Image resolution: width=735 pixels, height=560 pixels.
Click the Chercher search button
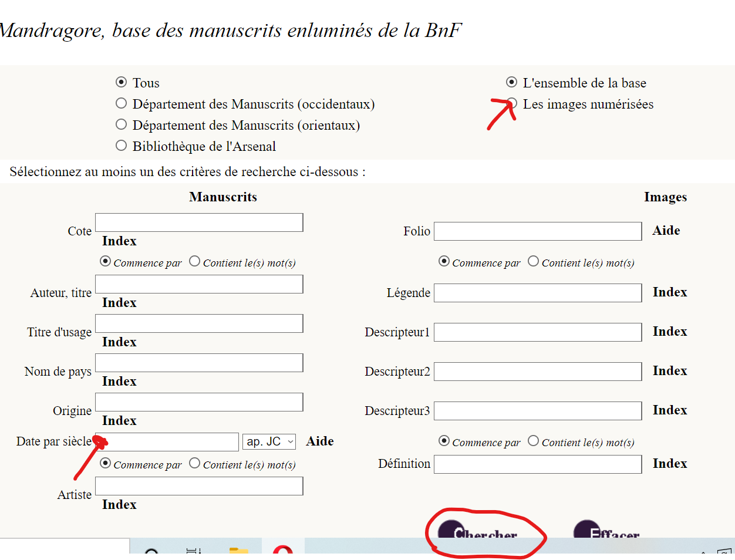[477, 529]
